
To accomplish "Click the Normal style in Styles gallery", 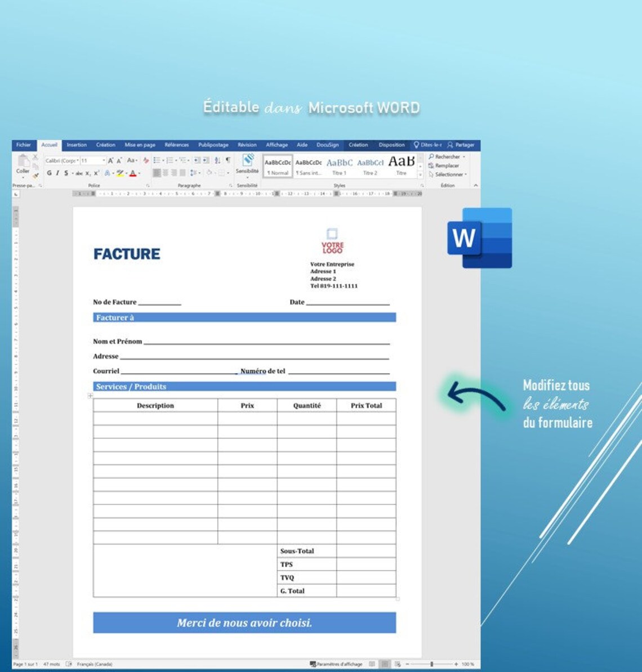I will coord(277,165).
